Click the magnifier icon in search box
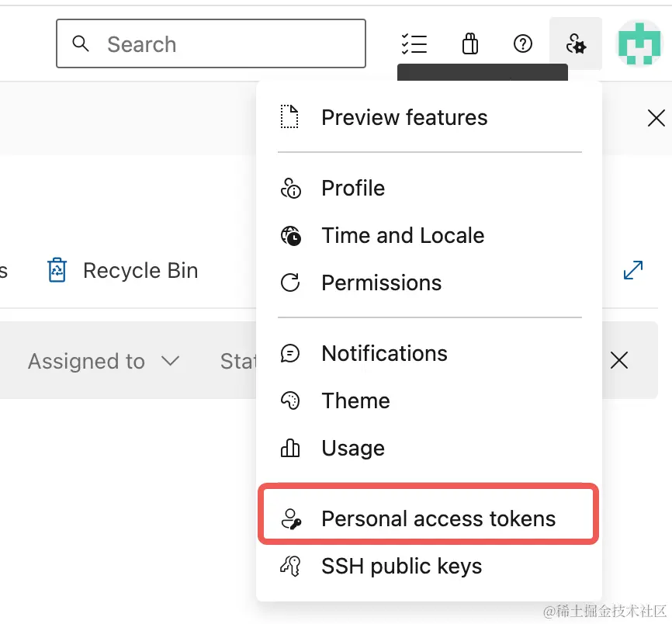 [81, 43]
